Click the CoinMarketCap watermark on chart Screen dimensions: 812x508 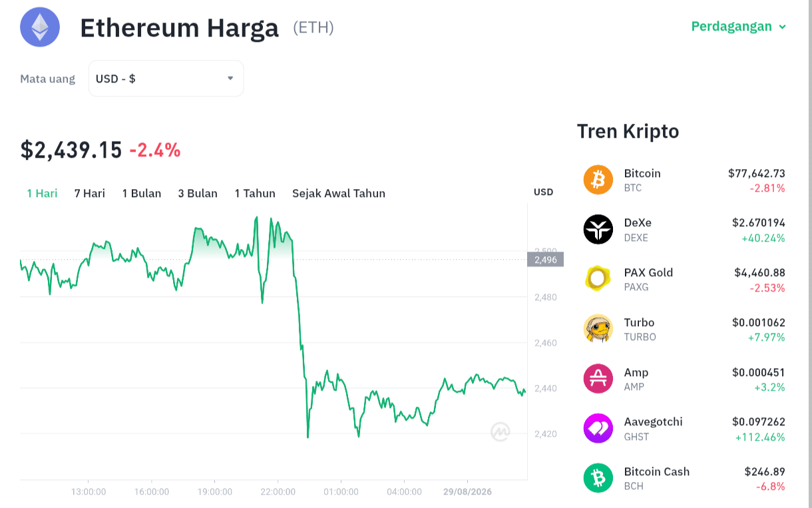click(x=501, y=432)
